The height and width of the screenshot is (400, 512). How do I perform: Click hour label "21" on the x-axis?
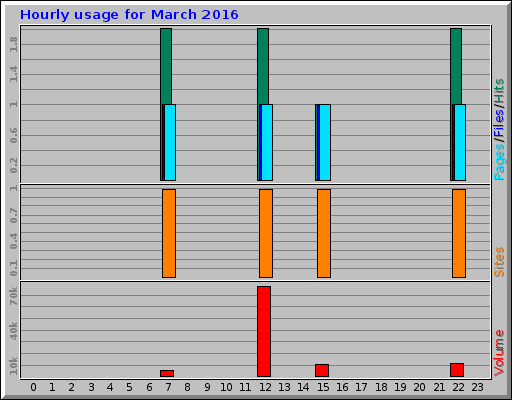tap(439, 387)
